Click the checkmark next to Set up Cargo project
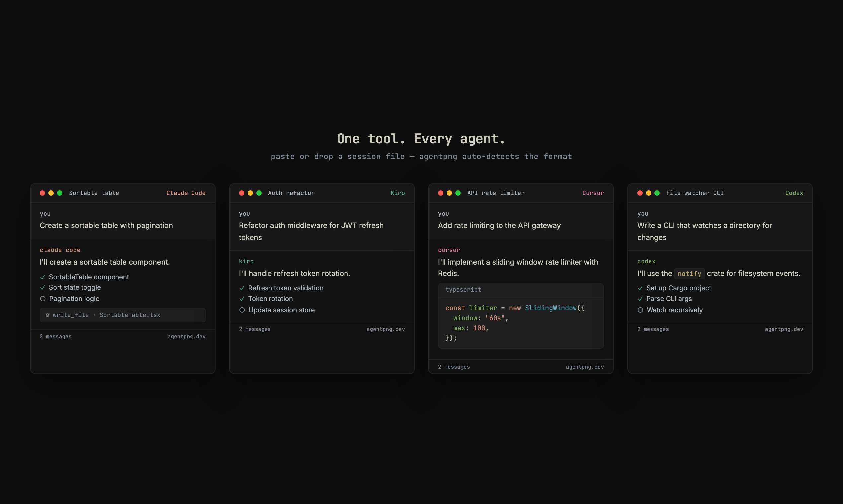The width and height of the screenshot is (843, 504). coord(640,288)
